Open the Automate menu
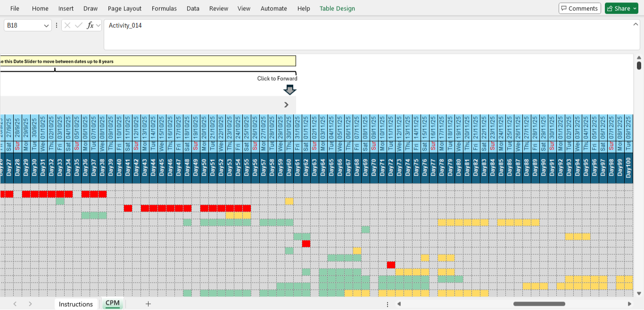 pyautogui.click(x=273, y=8)
